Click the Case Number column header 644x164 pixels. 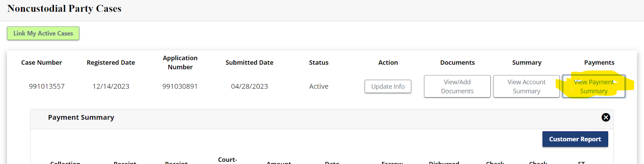click(41, 62)
